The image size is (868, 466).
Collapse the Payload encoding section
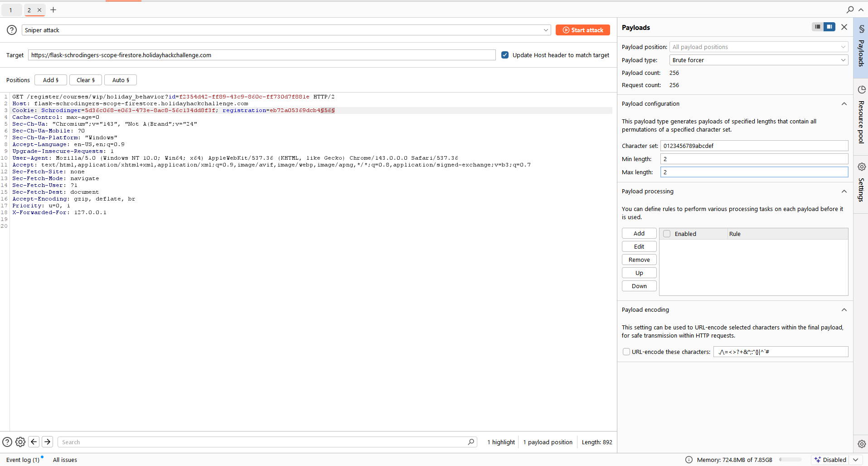tap(844, 310)
